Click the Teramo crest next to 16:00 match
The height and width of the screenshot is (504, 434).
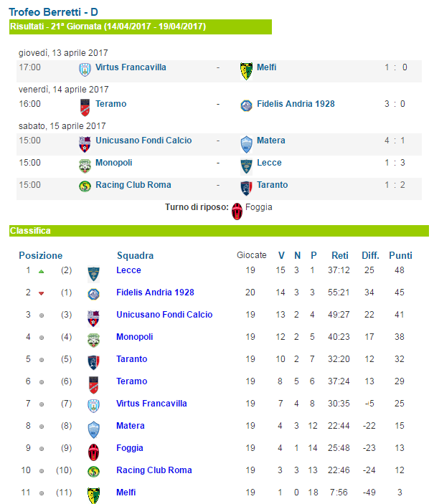tap(85, 108)
